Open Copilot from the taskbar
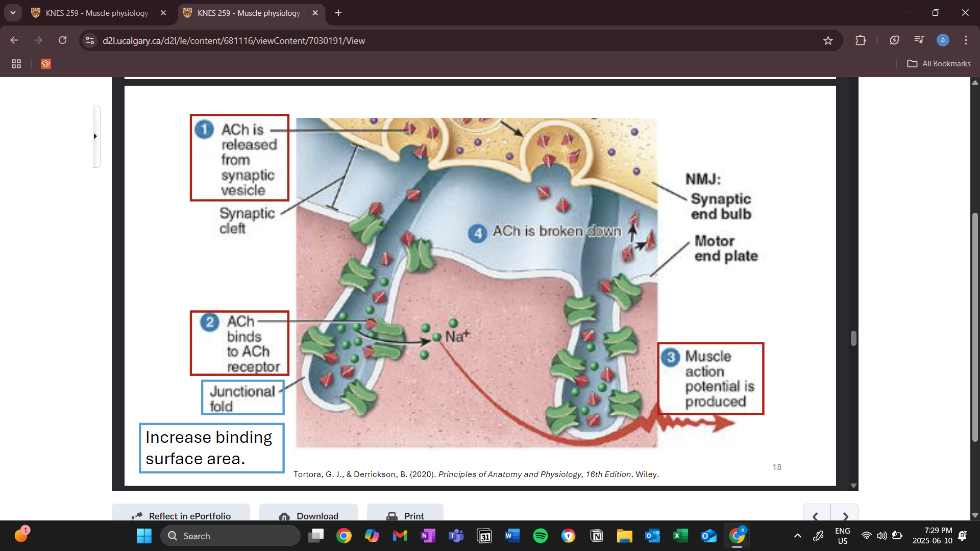 click(372, 536)
